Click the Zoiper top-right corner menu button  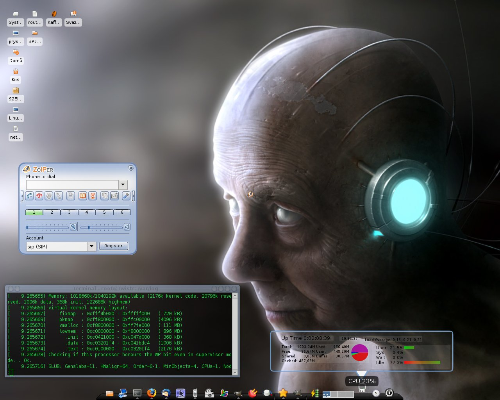131,169
